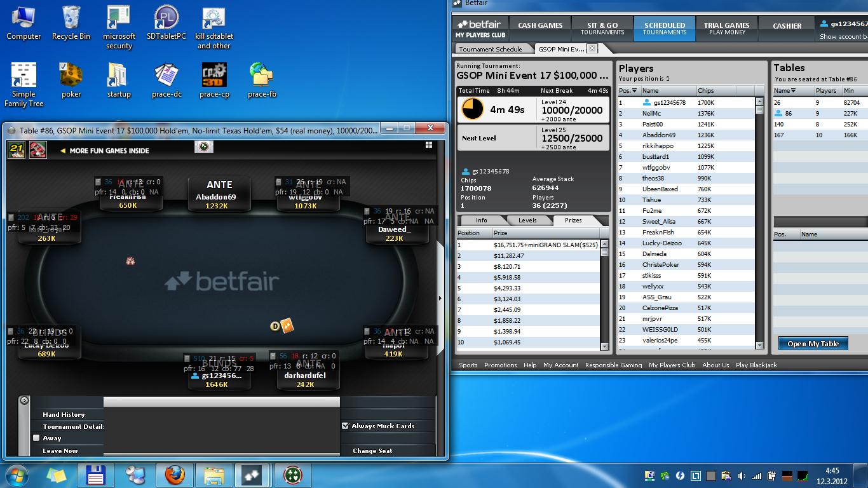Open the Promotions link
This screenshot has width=868, height=488.
[500, 365]
